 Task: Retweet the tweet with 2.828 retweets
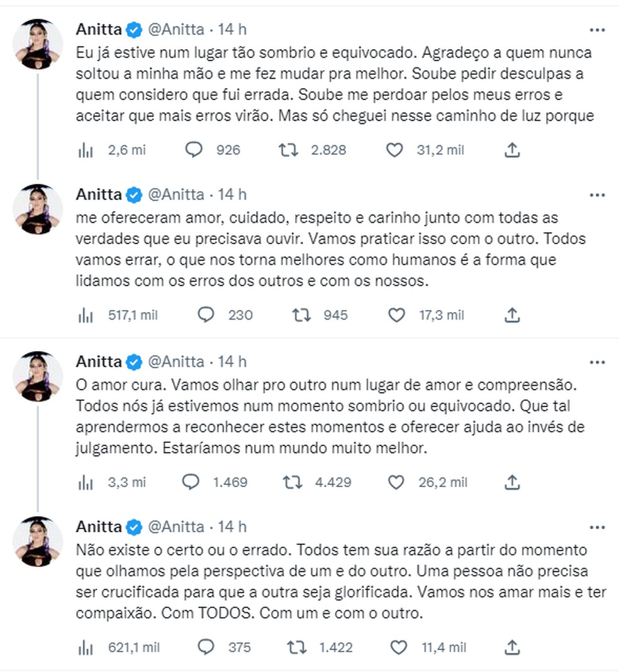pyautogui.click(x=289, y=150)
